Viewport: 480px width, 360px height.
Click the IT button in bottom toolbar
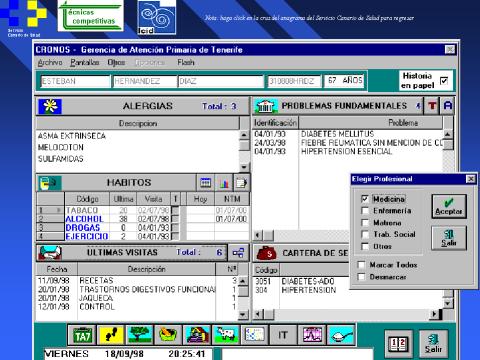(283, 335)
